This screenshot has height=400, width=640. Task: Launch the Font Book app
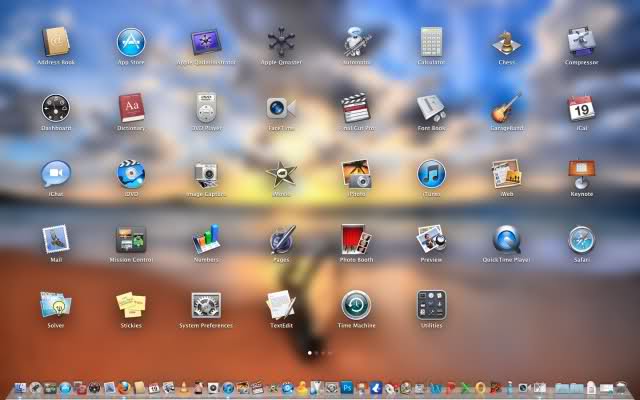click(431, 108)
